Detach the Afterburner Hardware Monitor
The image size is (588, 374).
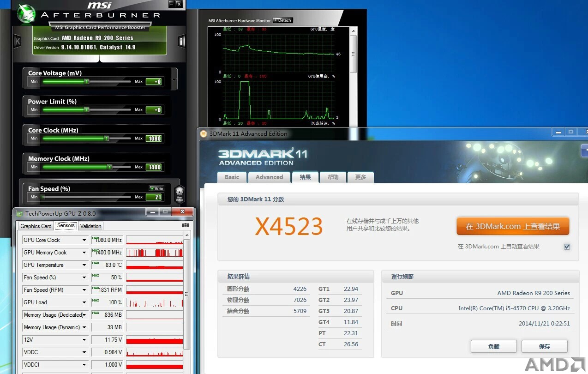click(x=283, y=20)
